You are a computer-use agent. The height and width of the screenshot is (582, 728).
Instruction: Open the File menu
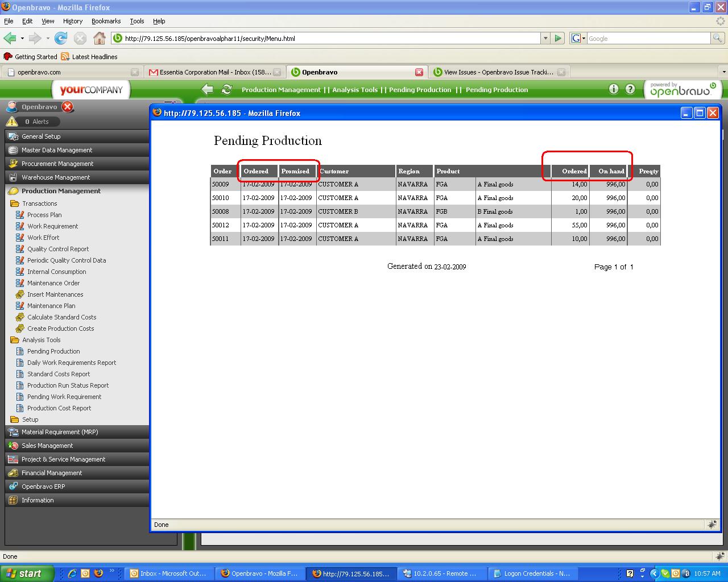[x=9, y=21]
